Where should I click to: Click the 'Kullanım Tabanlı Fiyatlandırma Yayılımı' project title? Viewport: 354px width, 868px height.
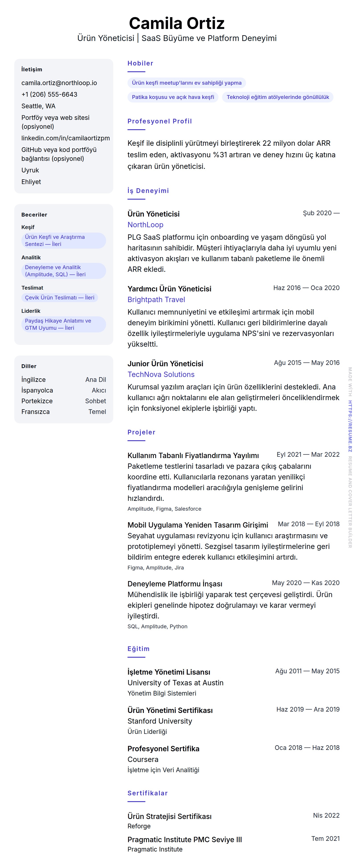(x=193, y=456)
